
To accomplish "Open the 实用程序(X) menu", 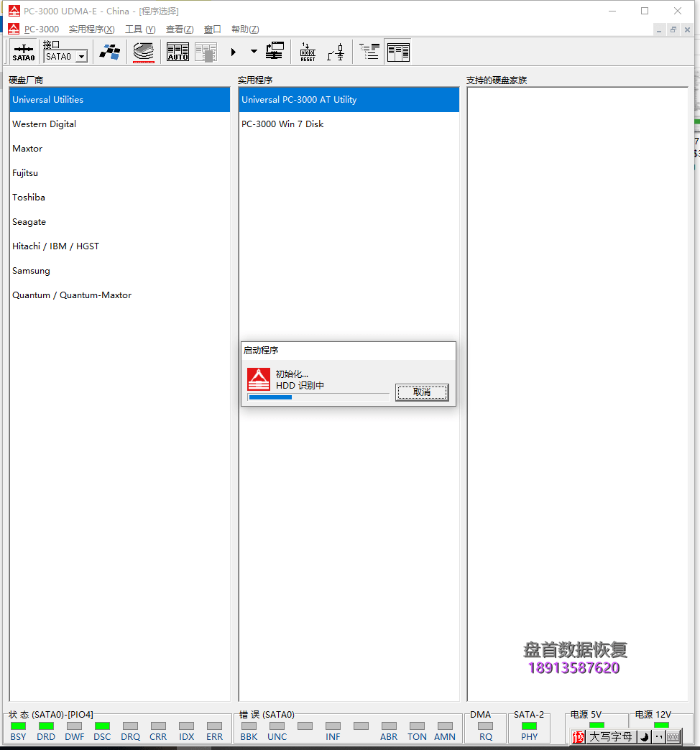I will 91,29.
